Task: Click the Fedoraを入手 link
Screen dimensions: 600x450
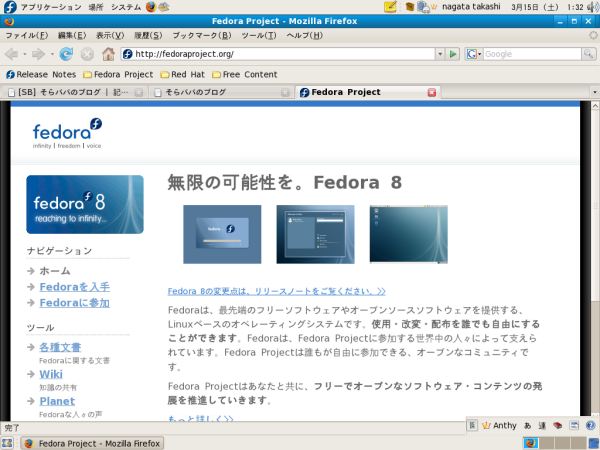Action: (75, 287)
